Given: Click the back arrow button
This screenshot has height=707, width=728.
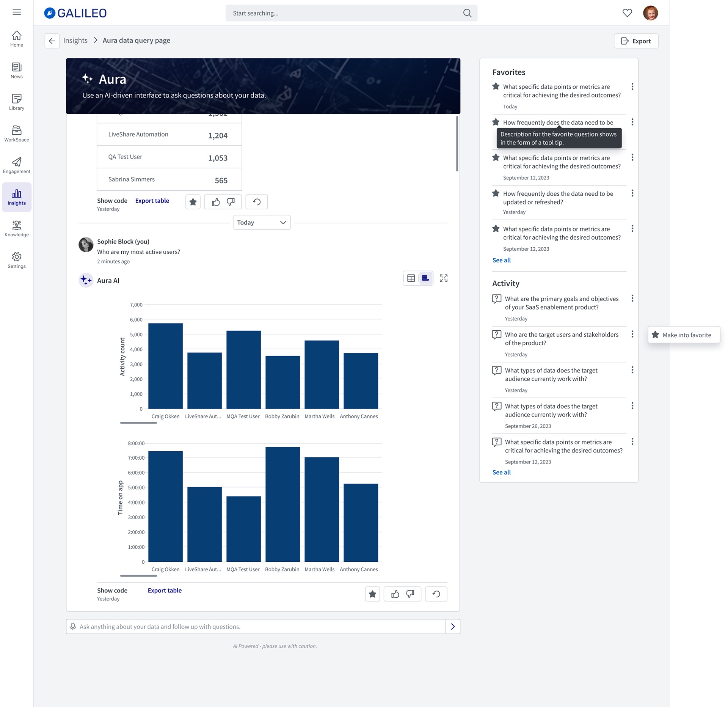Looking at the screenshot, I should tap(52, 41).
